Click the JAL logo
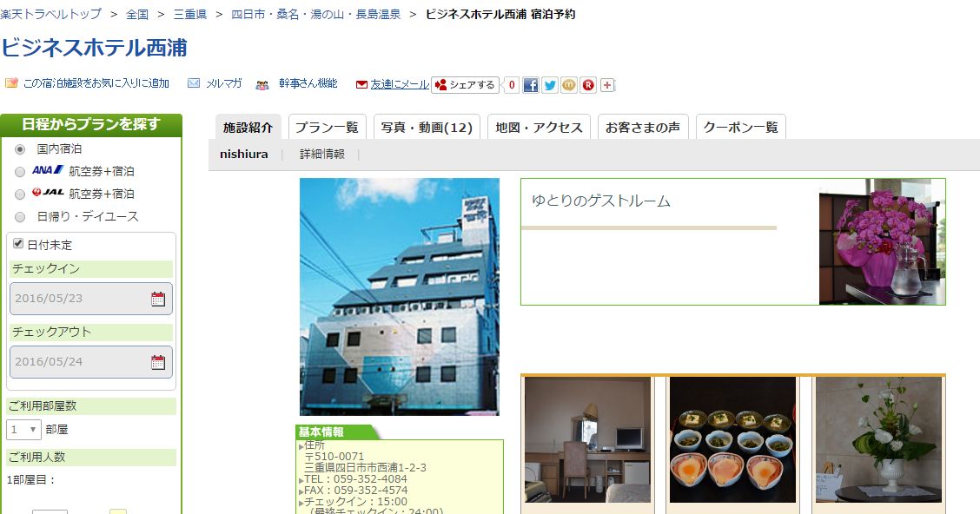Viewport: 980px width, 514px height. pos(48,193)
